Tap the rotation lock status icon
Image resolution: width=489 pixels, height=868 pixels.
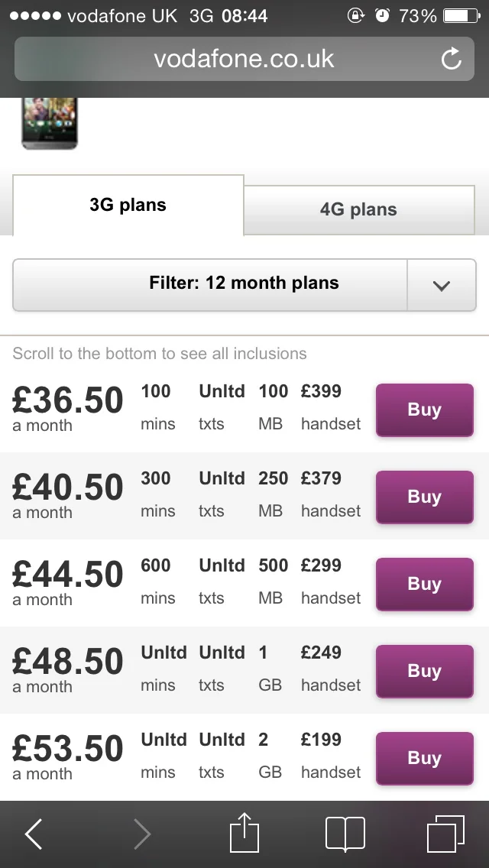coord(355,15)
